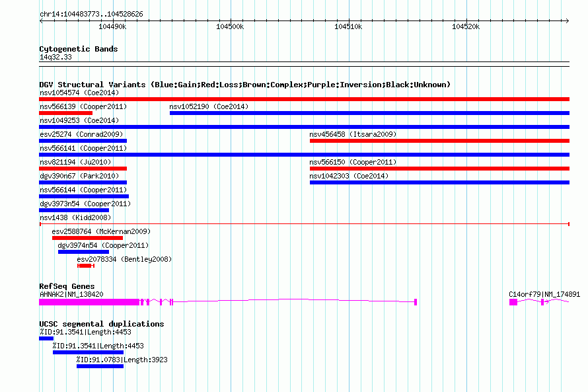Click the last AHNAK2 exon at intron end

[416, 302]
